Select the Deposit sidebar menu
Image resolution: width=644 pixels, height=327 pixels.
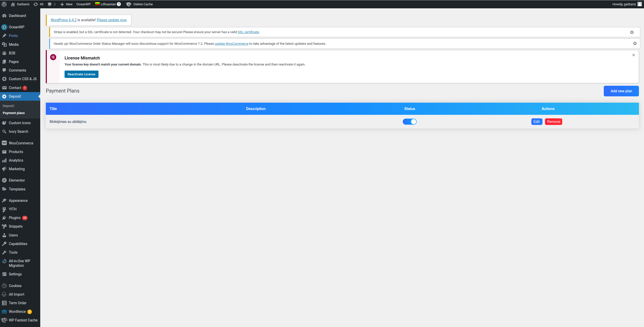[x=20, y=96]
